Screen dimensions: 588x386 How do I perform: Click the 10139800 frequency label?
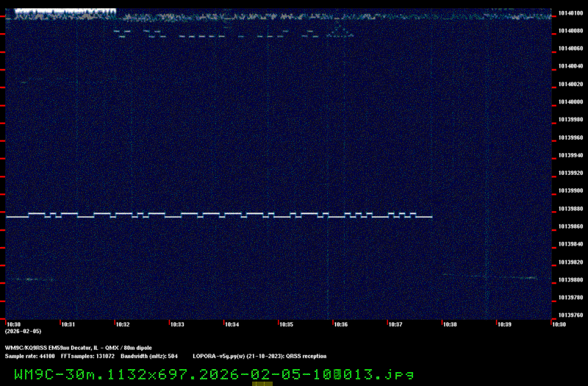pyautogui.click(x=570, y=280)
